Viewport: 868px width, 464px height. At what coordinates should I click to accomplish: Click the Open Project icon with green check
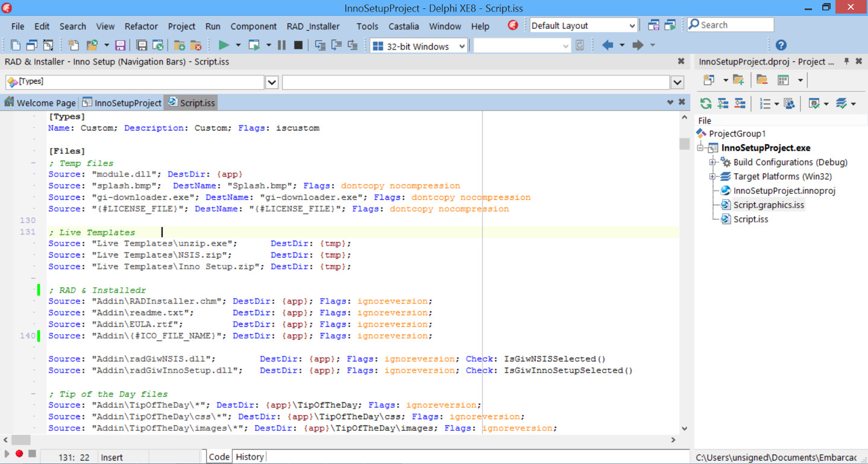point(158,45)
